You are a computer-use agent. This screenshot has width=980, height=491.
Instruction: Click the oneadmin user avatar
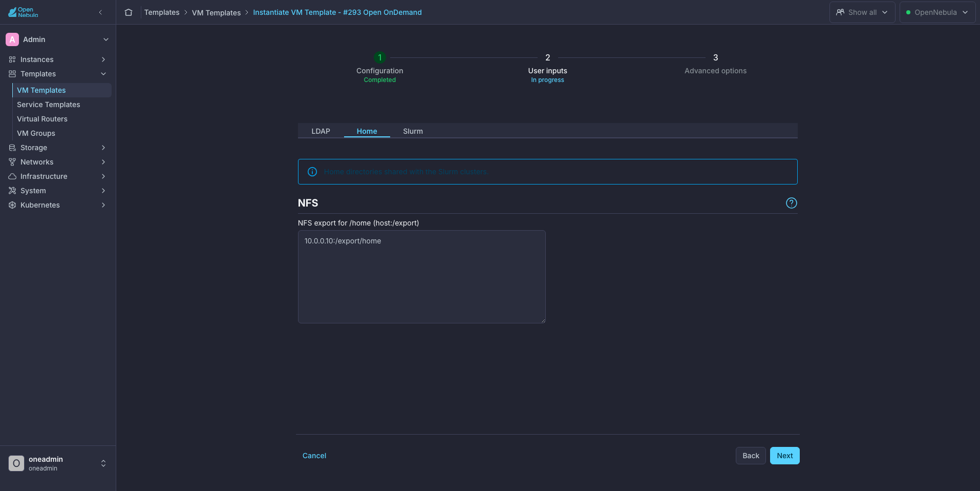point(16,463)
